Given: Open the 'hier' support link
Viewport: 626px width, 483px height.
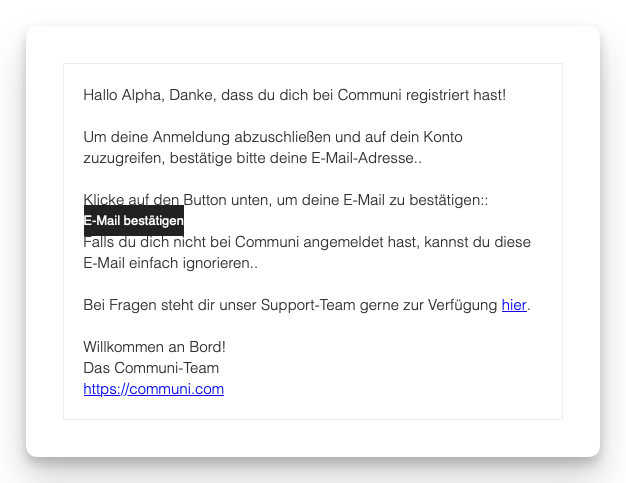Looking at the screenshot, I should tap(513, 305).
